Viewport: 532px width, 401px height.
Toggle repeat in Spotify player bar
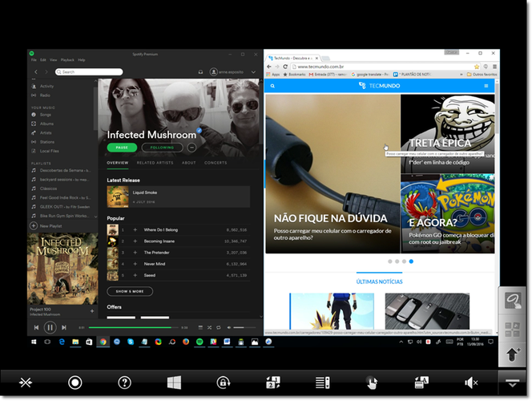(219, 328)
